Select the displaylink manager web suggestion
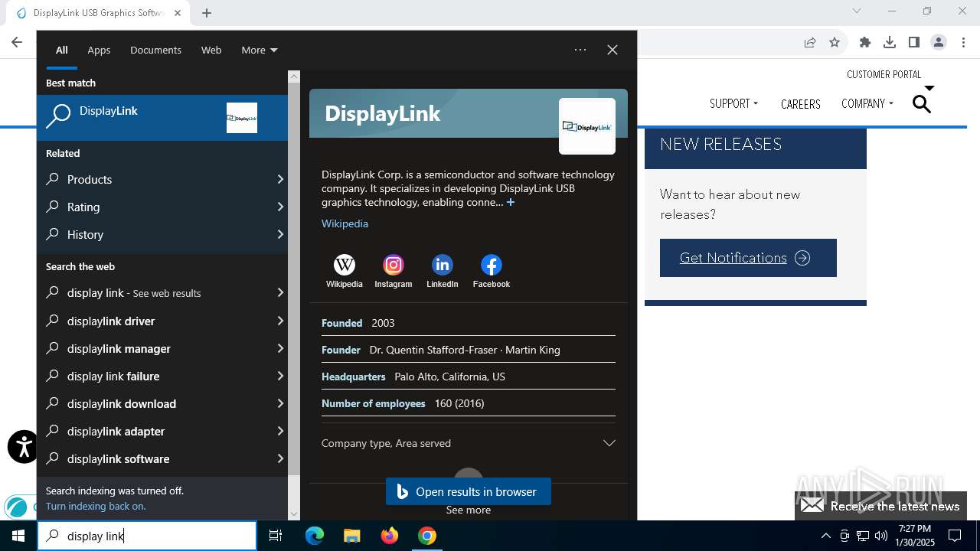This screenshot has width=980, height=551. [162, 348]
